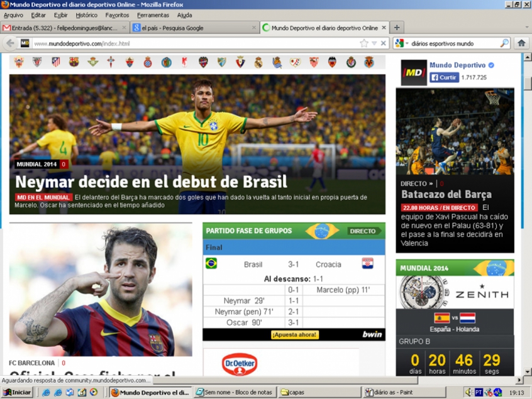Click the ¡Apuesta ahora! bwin button

[x=294, y=334]
